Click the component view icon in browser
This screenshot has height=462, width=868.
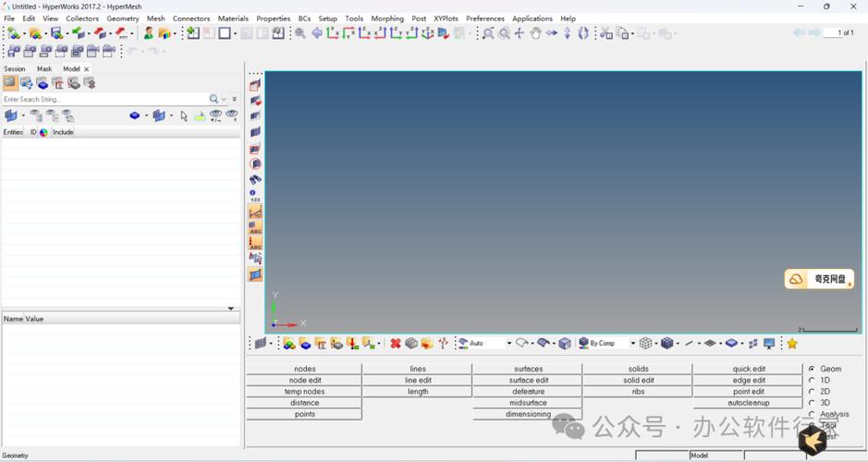pos(43,83)
